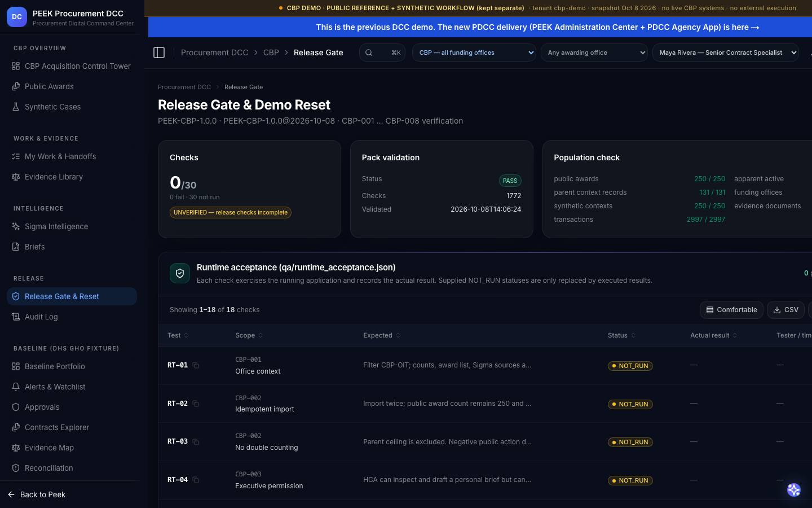812x508 pixels.
Task: Click Procurement DCC in the toolbar breadcrumb
Action: 214,52
